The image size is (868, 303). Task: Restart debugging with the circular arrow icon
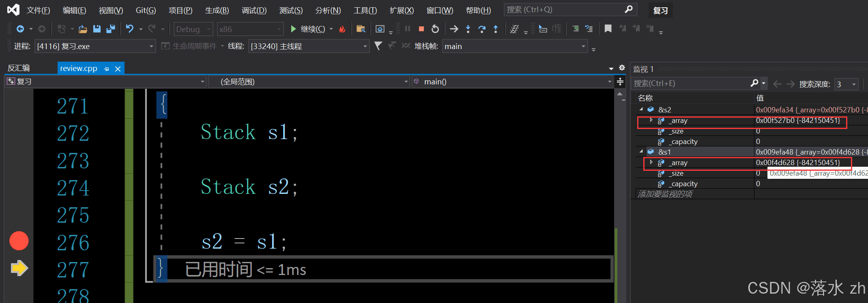point(435,29)
